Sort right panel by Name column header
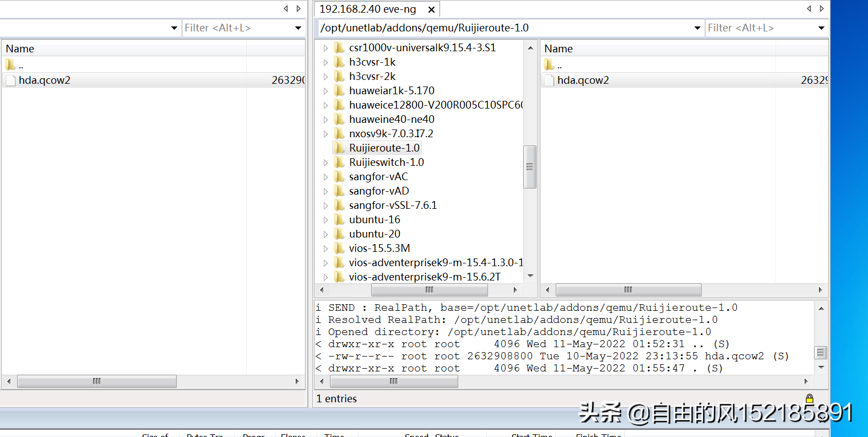This screenshot has width=868, height=437. [558, 48]
